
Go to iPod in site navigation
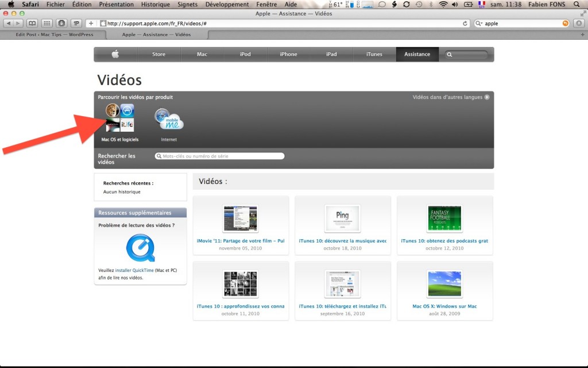click(x=245, y=54)
